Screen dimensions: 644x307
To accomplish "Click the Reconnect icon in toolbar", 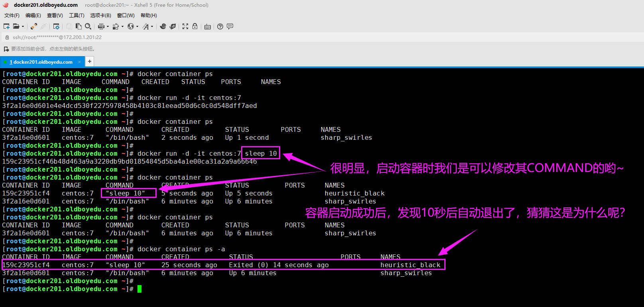I will 34,26.
